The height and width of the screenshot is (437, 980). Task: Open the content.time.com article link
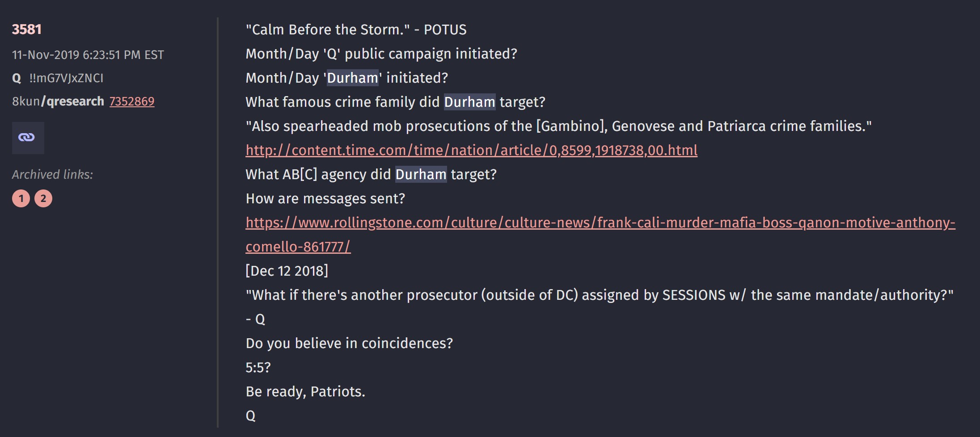pos(471,150)
